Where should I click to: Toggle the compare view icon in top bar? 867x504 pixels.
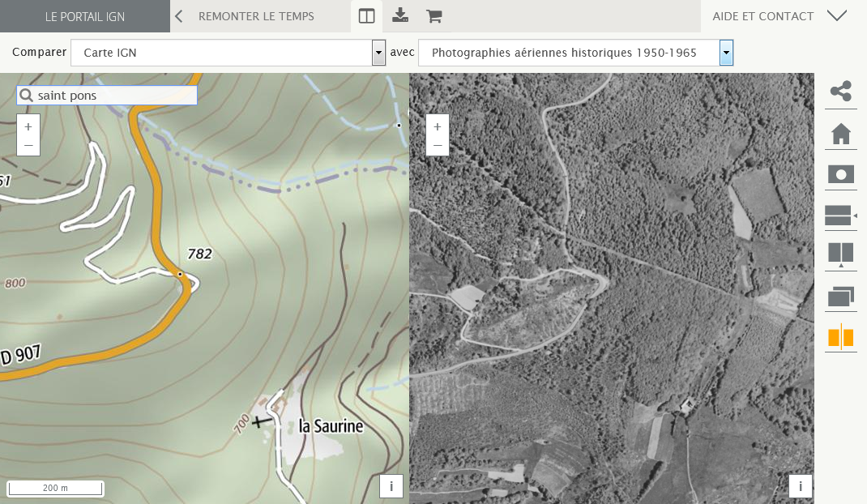[x=366, y=16]
